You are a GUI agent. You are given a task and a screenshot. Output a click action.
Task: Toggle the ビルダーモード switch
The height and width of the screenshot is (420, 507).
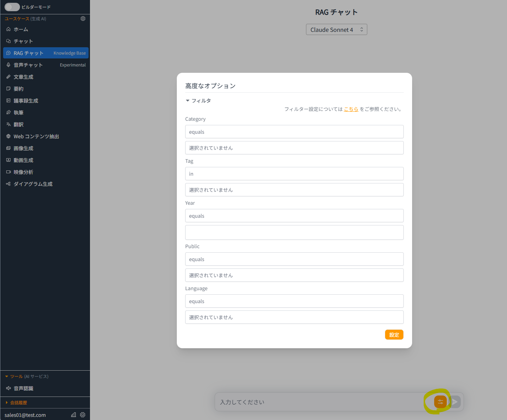(12, 7)
